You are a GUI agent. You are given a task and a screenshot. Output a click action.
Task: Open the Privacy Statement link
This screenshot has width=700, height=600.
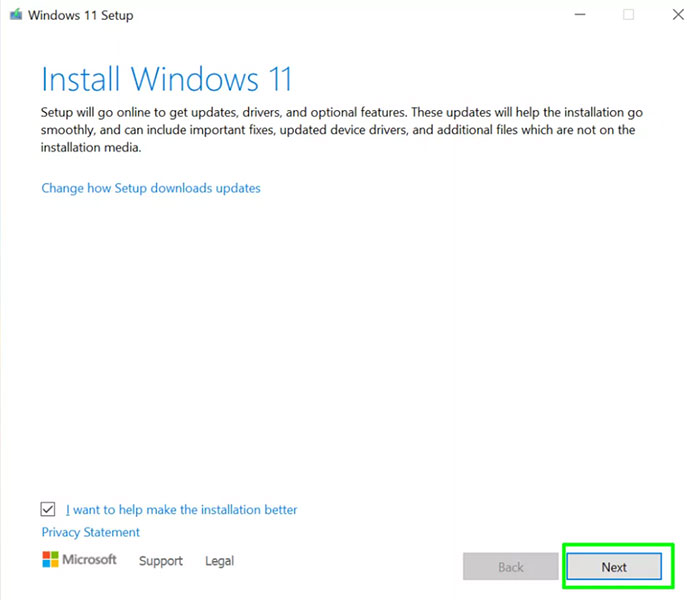pyautogui.click(x=91, y=532)
